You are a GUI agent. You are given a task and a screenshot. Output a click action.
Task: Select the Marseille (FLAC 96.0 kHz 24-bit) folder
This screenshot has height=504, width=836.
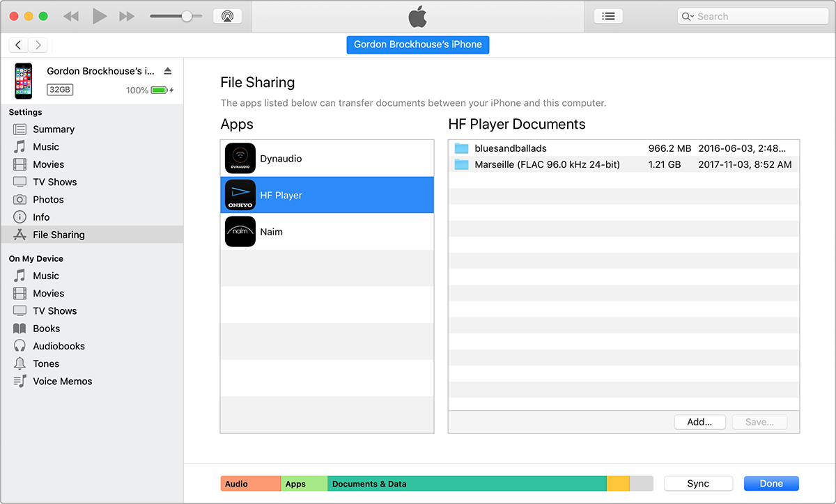pos(624,165)
